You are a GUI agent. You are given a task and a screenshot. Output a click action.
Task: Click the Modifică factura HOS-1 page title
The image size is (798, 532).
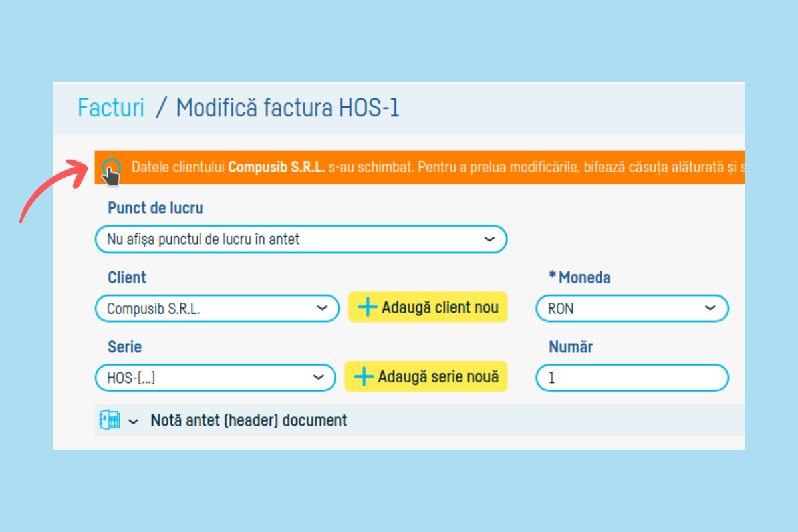pyautogui.click(x=287, y=108)
